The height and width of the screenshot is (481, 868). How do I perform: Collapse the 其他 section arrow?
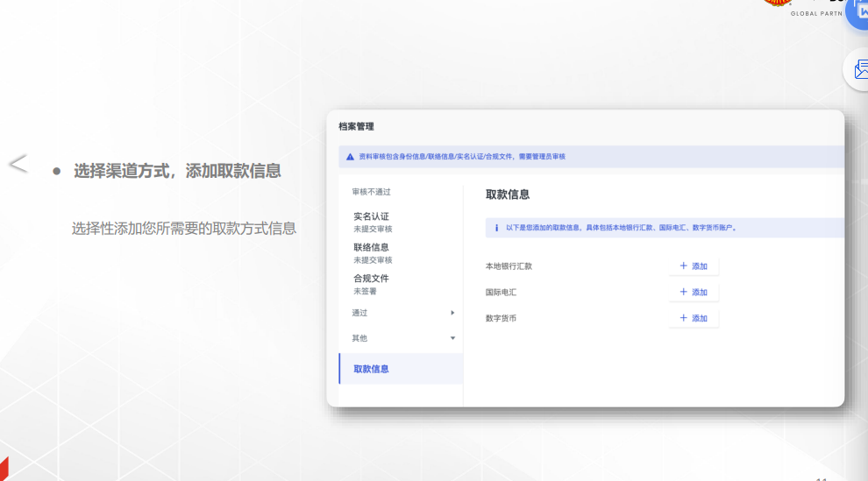pos(452,338)
